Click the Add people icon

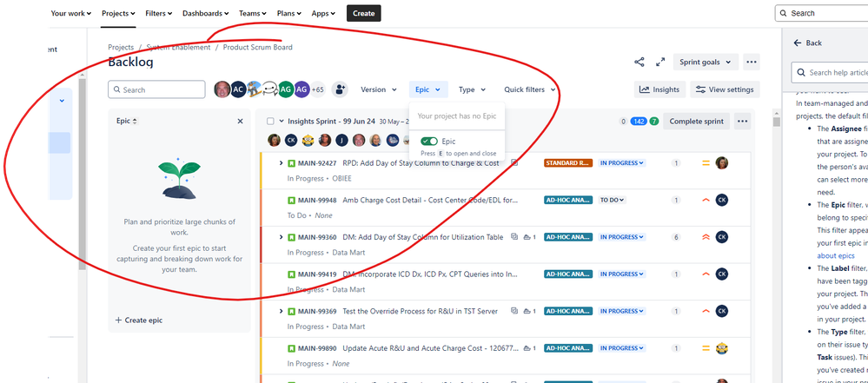coord(340,89)
